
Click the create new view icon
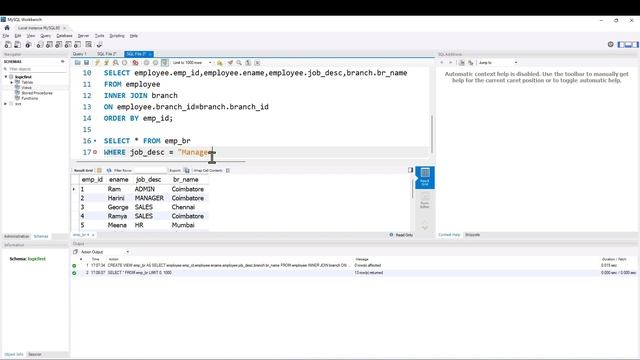59,44
